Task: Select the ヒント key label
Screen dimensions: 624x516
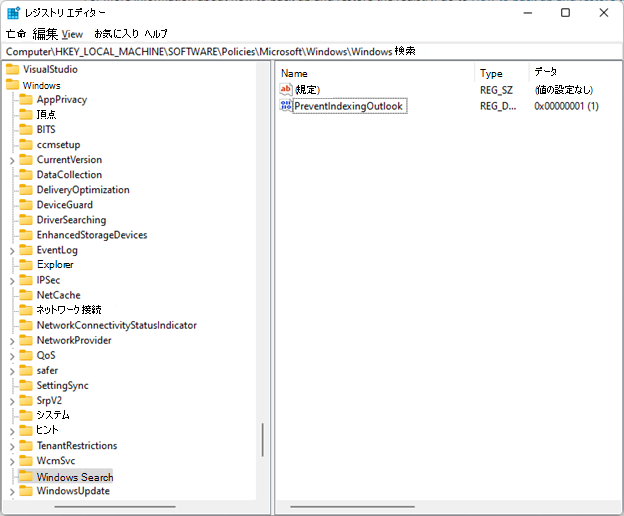Action: click(x=47, y=430)
